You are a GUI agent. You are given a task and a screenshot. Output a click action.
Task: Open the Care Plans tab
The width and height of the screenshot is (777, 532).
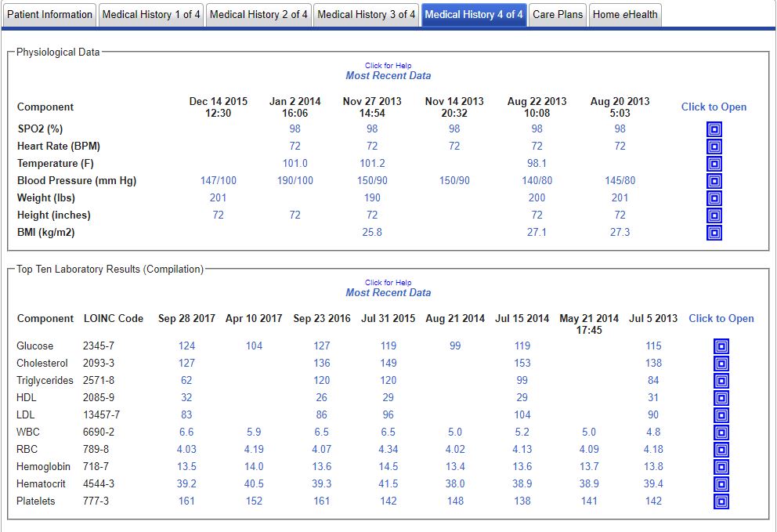tap(558, 15)
